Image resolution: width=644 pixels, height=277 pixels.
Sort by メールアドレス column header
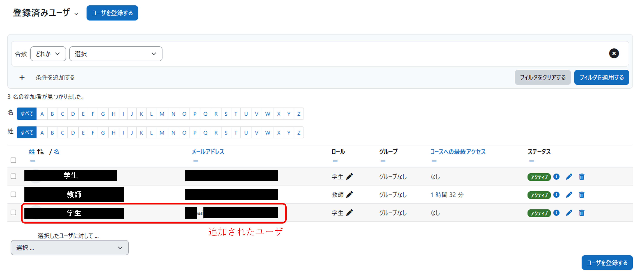point(208,152)
